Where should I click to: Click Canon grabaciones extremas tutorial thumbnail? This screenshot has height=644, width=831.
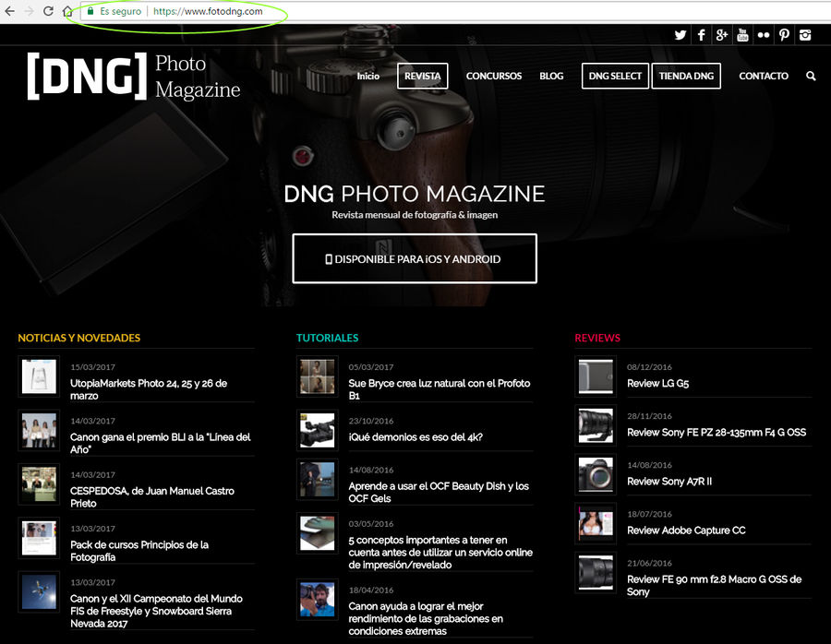coord(317,600)
